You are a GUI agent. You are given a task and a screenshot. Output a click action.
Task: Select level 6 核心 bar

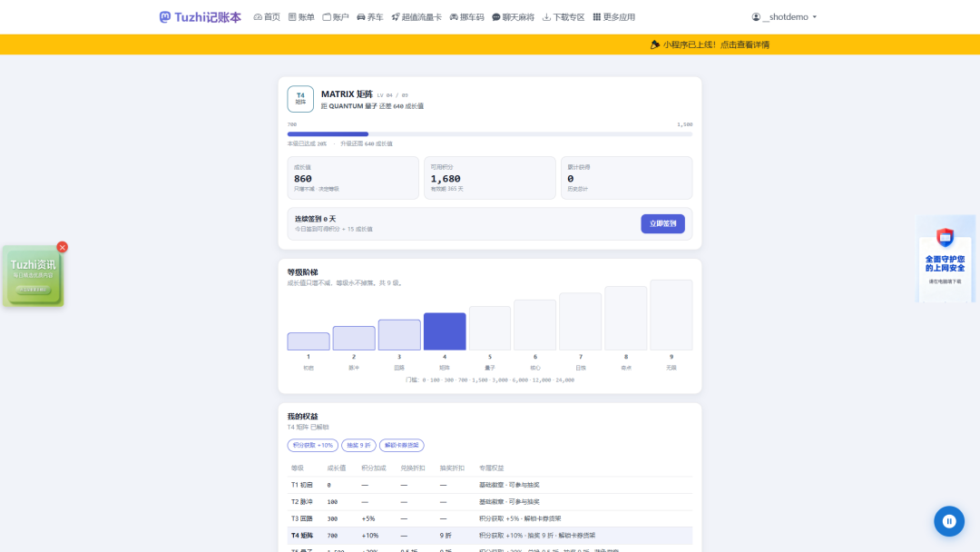pos(535,325)
